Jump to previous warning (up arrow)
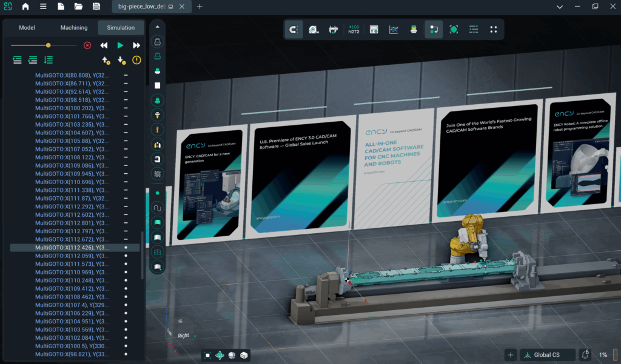621x364 pixels. tap(106, 60)
